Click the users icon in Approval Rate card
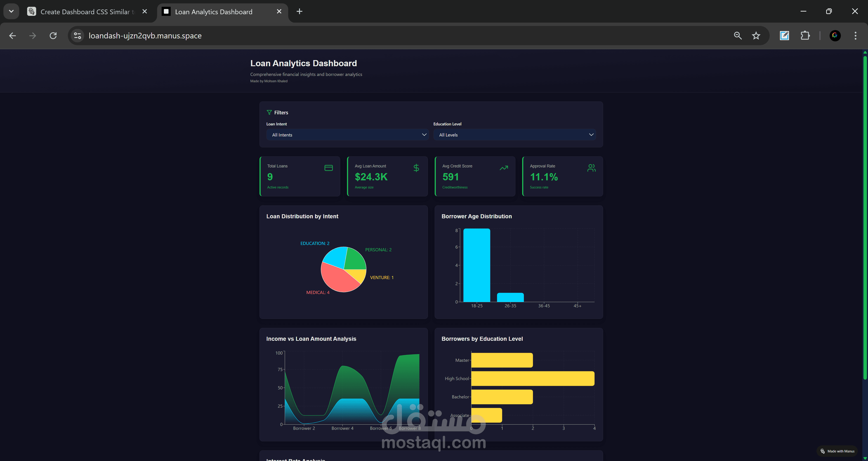This screenshot has height=461, width=868. pyautogui.click(x=591, y=168)
